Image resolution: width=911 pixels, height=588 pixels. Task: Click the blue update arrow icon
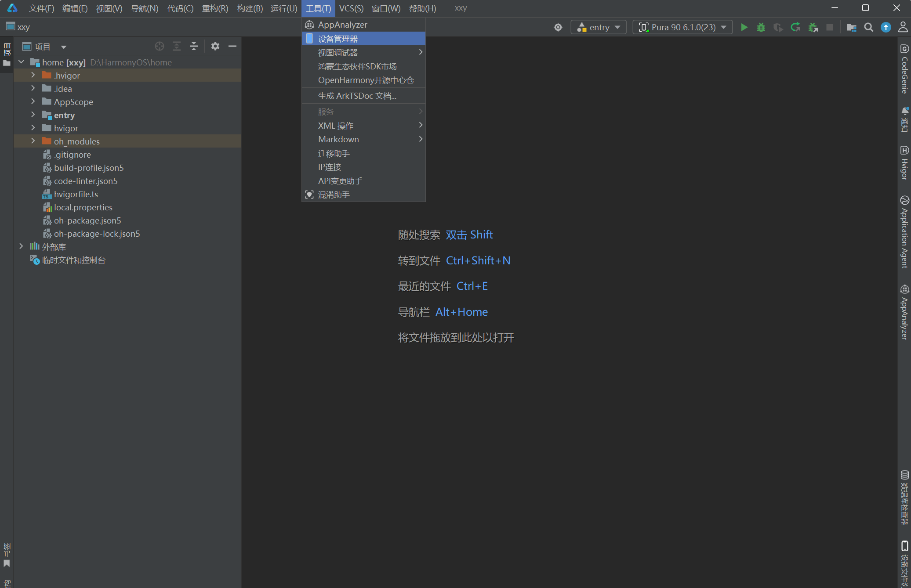[x=886, y=27]
